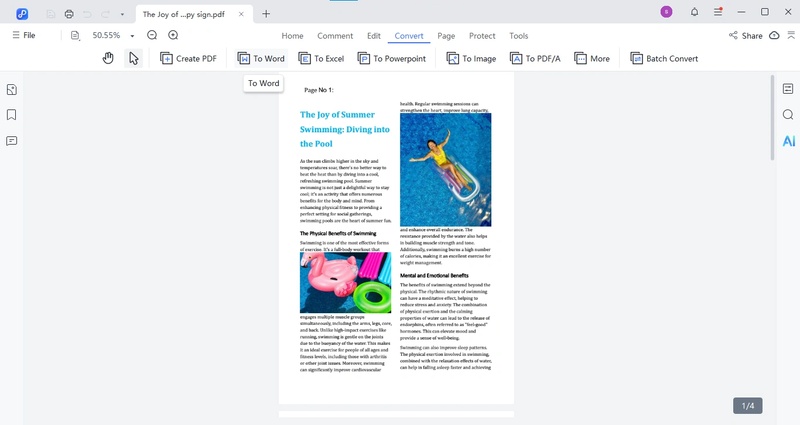The image size is (800, 425).
Task: Open the notifications bell
Action: (x=694, y=12)
